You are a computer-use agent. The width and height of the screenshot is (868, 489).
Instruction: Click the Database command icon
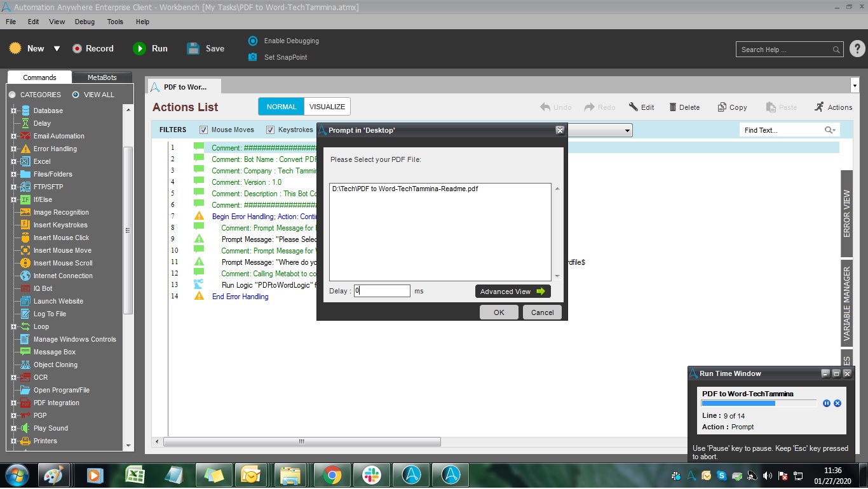25,111
